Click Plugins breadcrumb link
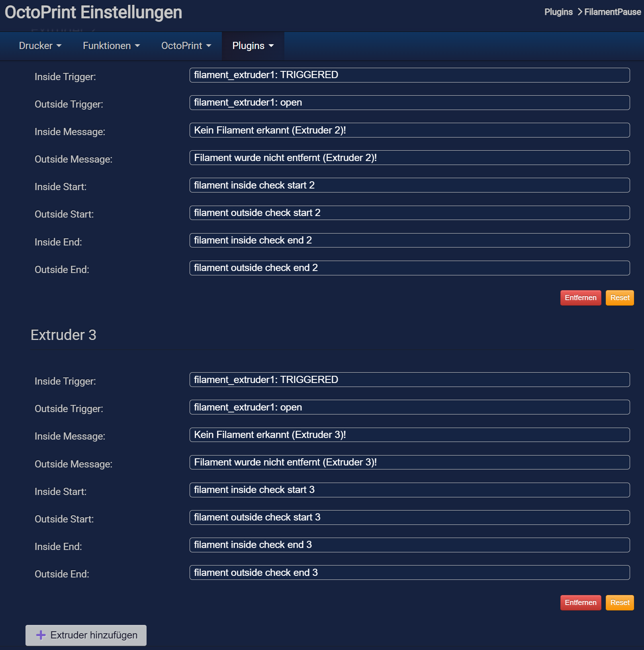This screenshot has height=650, width=644. [558, 12]
